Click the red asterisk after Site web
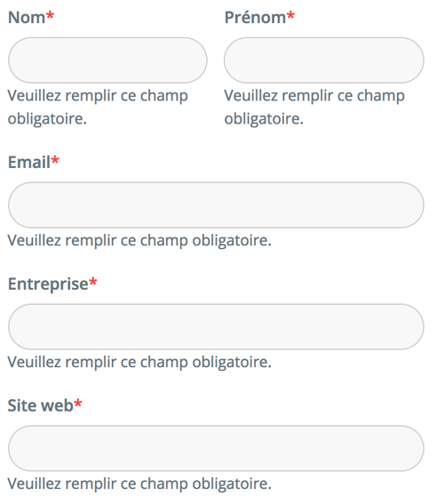Viewport: 444px width, 504px height. pos(78,403)
